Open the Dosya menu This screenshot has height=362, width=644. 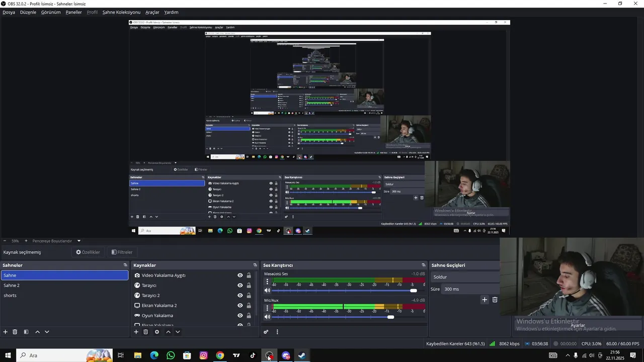click(9, 12)
